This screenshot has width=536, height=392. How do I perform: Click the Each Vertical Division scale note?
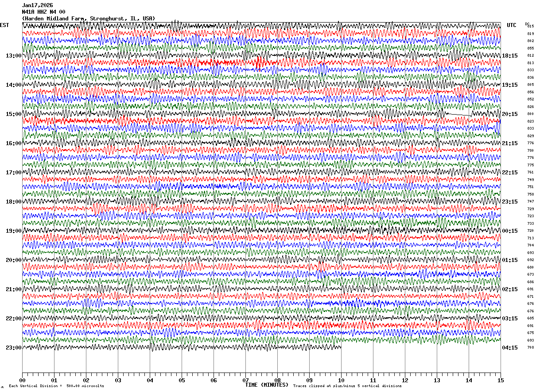pos(56,386)
